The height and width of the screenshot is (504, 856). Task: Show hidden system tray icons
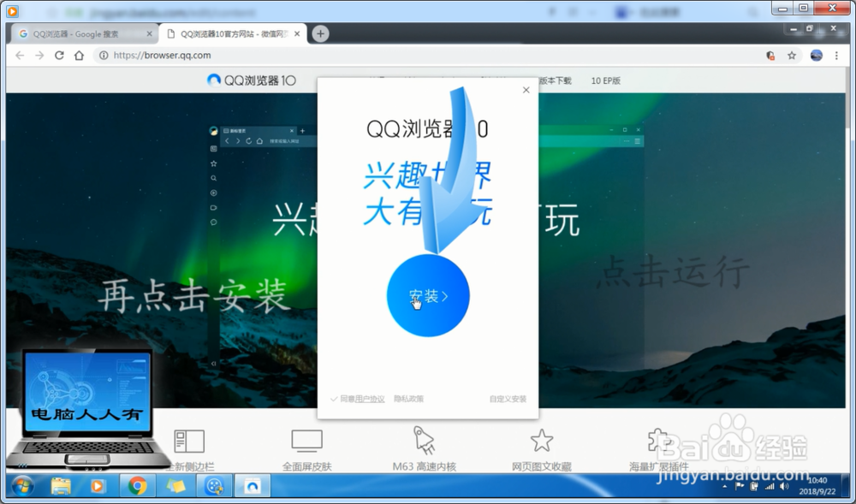click(x=725, y=486)
